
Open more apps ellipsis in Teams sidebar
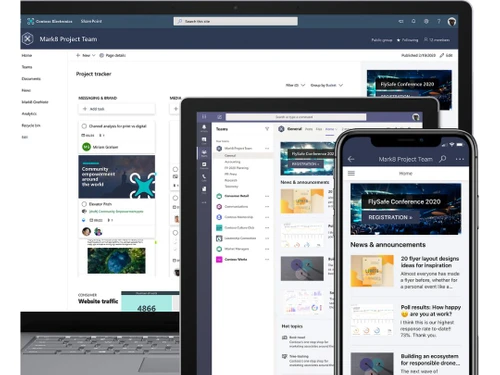coord(204,202)
